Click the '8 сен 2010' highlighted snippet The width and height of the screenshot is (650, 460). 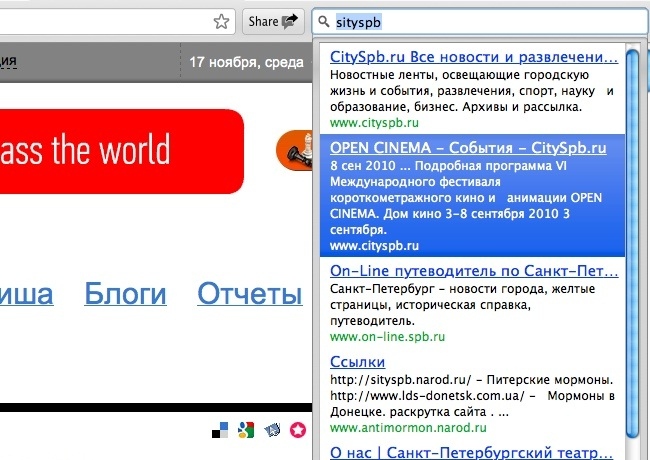tap(466, 198)
